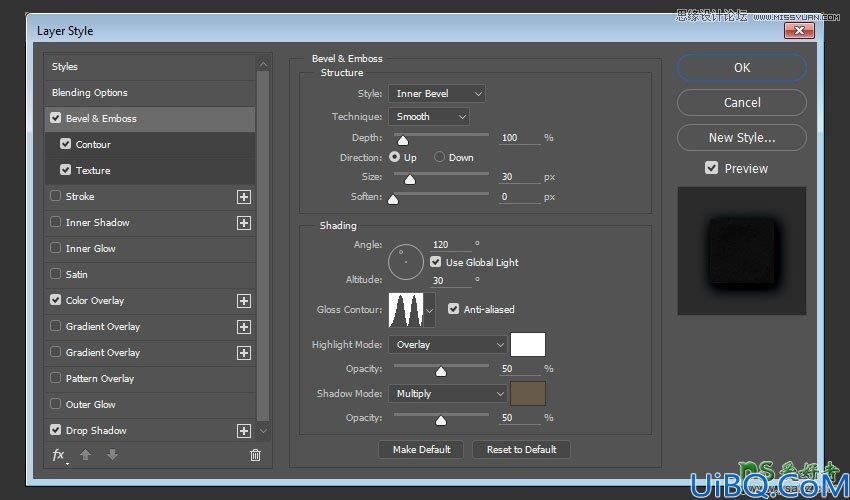850x500 pixels.
Task: Move effect up with the up arrow
Action: 85,455
